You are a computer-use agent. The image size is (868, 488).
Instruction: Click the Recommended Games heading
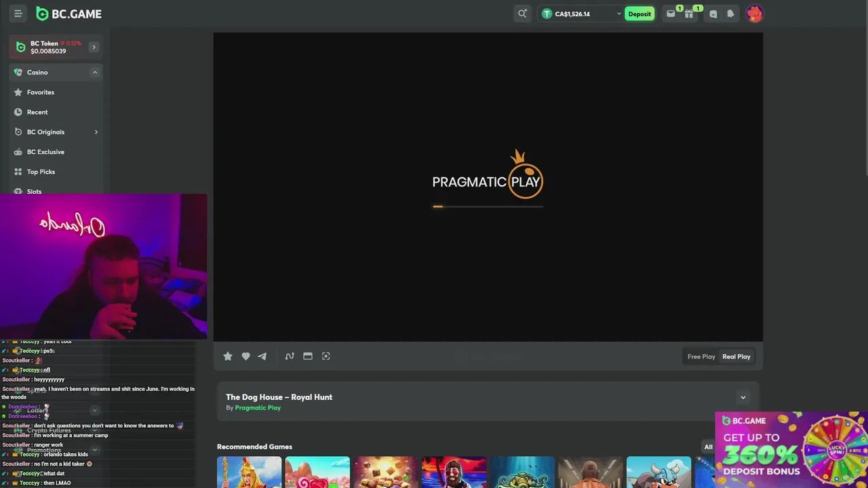(x=254, y=447)
